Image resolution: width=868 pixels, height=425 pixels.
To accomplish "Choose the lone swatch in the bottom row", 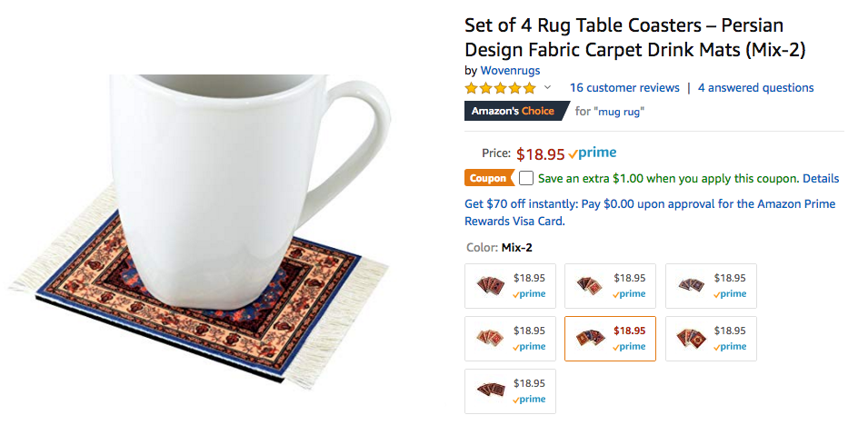I will tap(510, 391).
